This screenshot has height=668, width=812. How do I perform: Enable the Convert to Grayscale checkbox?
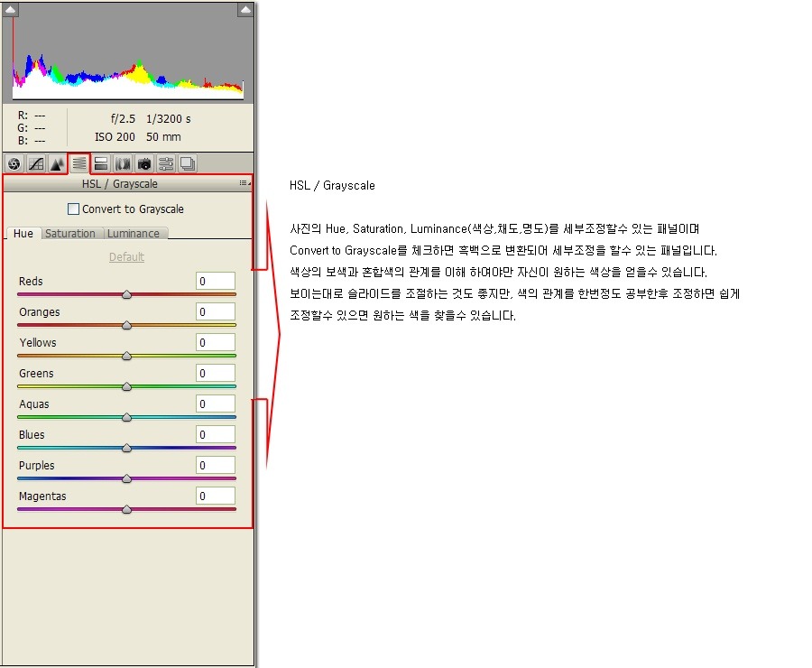click(x=74, y=209)
